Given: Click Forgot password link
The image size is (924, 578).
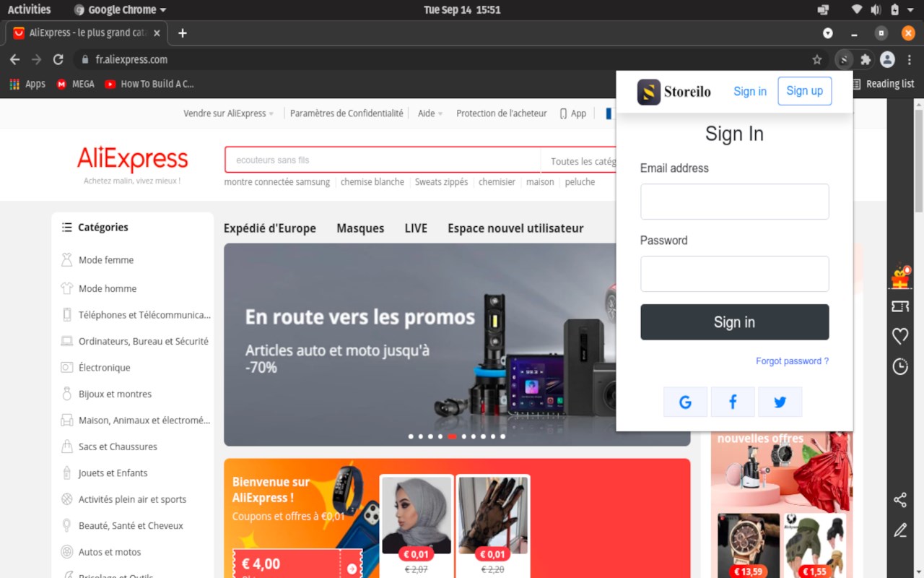Looking at the screenshot, I should [x=792, y=361].
